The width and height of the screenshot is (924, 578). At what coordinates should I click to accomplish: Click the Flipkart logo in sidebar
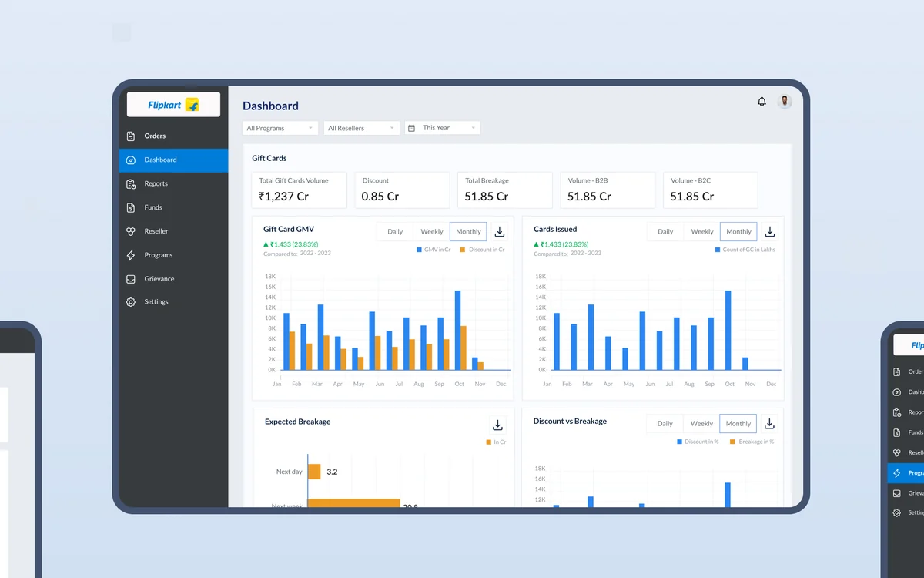click(173, 105)
